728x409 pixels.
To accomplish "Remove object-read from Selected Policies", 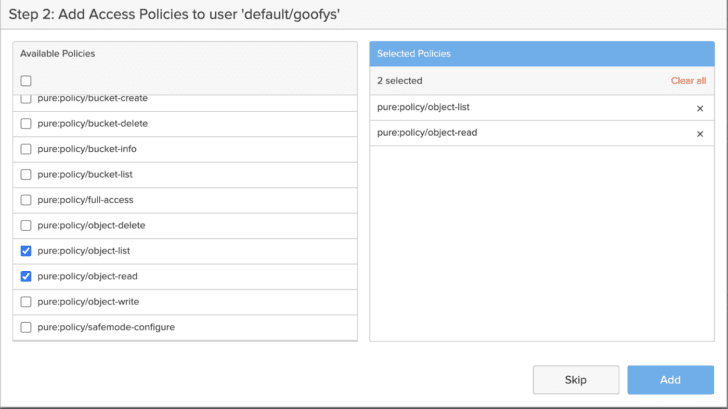I will tap(699, 134).
